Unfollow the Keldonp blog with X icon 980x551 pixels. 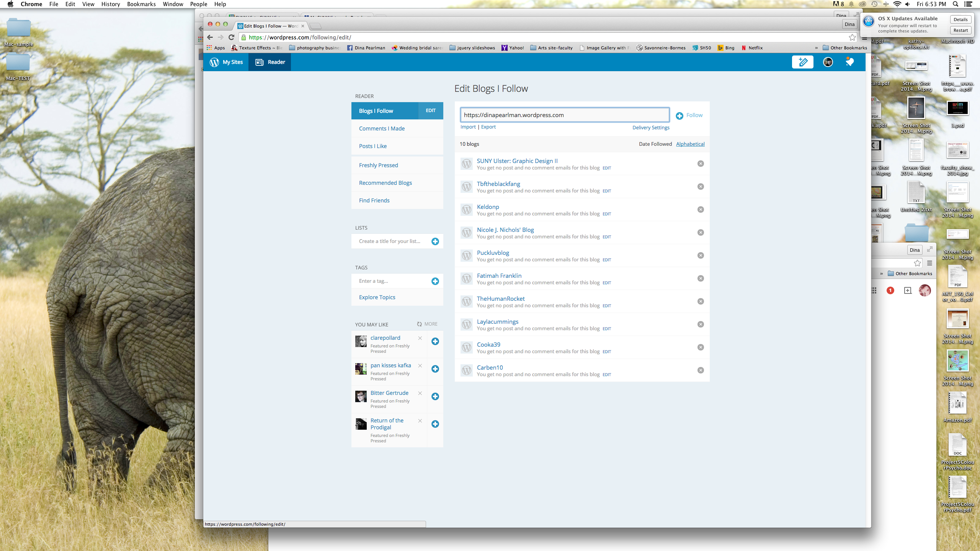point(701,210)
